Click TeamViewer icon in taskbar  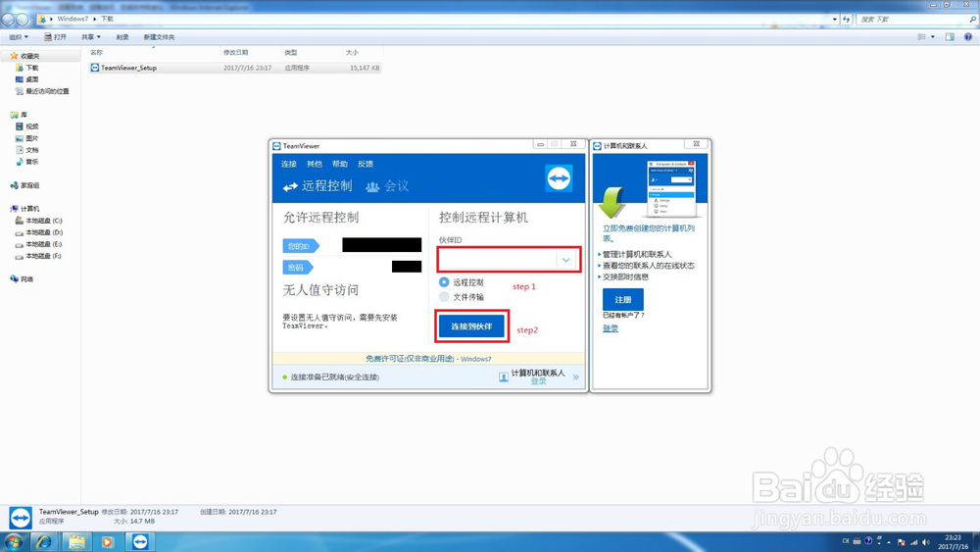click(x=140, y=541)
